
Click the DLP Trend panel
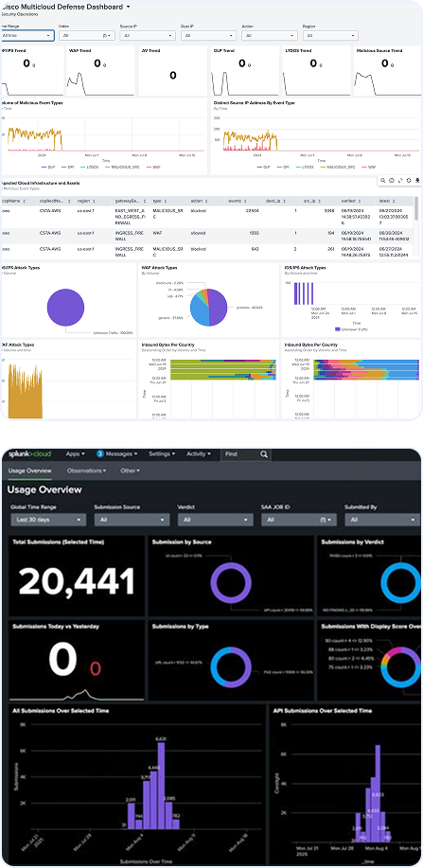(245, 71)
